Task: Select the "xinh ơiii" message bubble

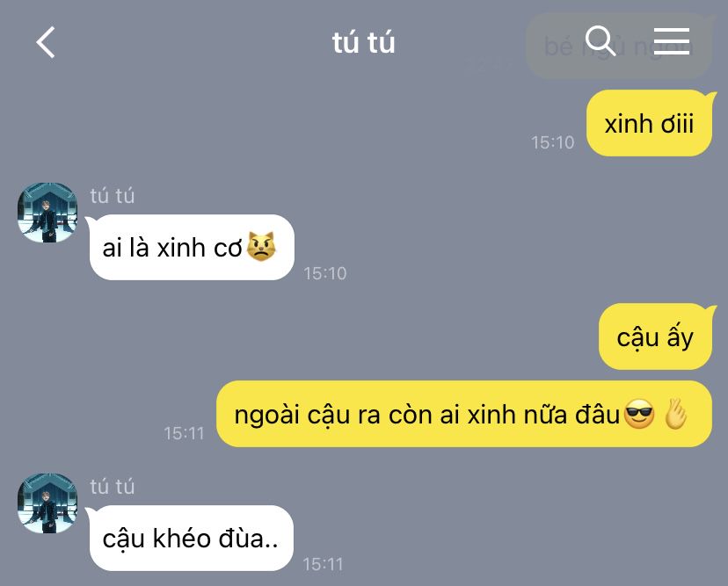Action: click(x=649, y=123)
